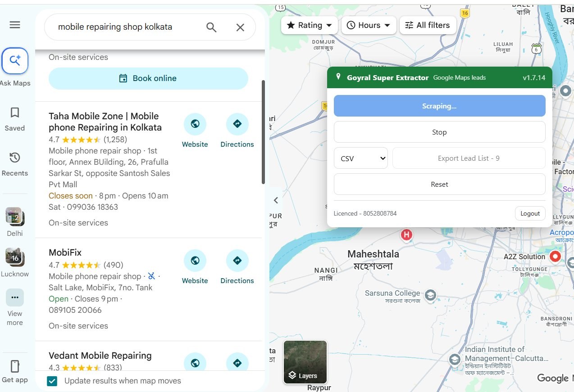
Task: Open Delhi recent place thumbnail
Action: pos(15,217)
